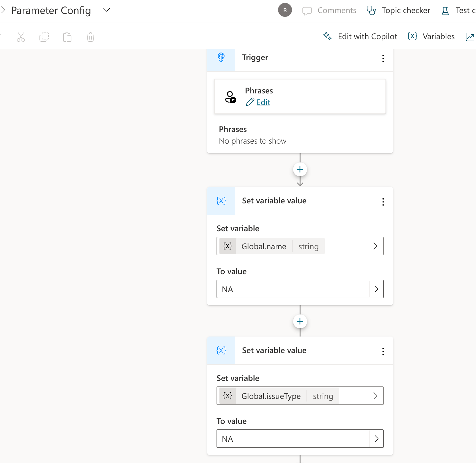Screen dimensions: 476x463
Task: Open the Parameter Config topic dropdown
Action: [107, 10]
